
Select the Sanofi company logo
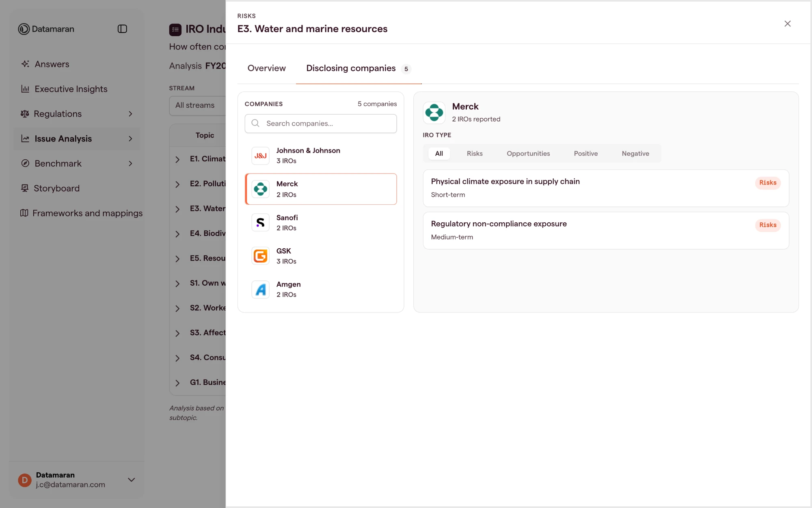pos(260,222)
